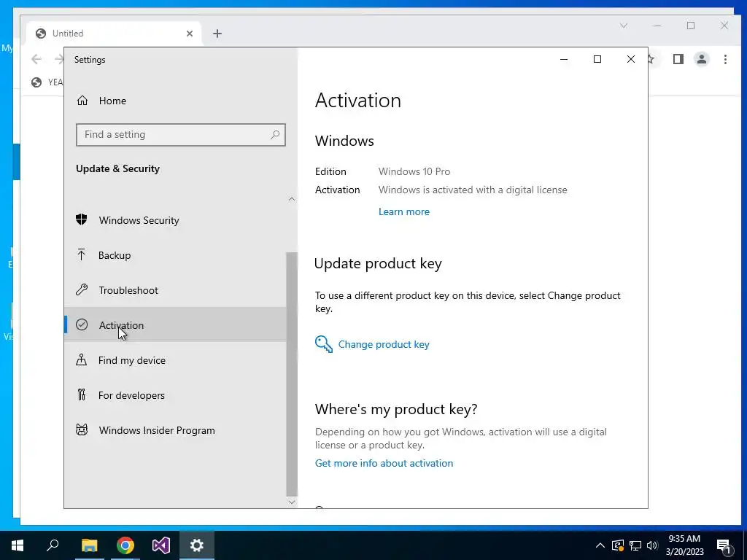This screenshot has width=747, height=560.
Task: Click the Troubleshoot wrench icon
Action: pos(82,289)
